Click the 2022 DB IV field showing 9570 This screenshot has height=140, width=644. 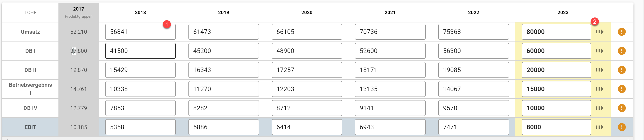pos(474,108)
